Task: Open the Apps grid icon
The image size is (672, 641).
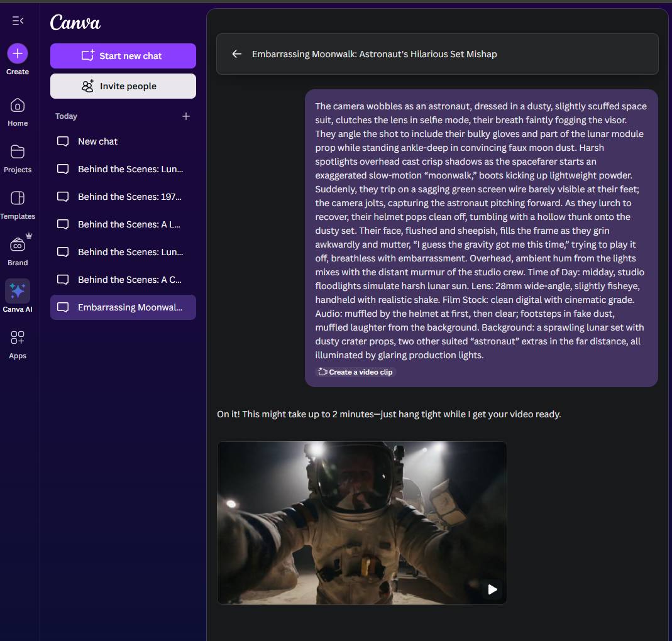Action: coord(18,337)
